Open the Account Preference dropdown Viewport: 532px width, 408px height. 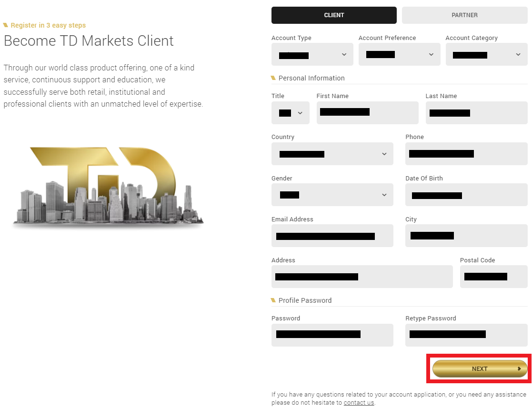pos(399,54)
